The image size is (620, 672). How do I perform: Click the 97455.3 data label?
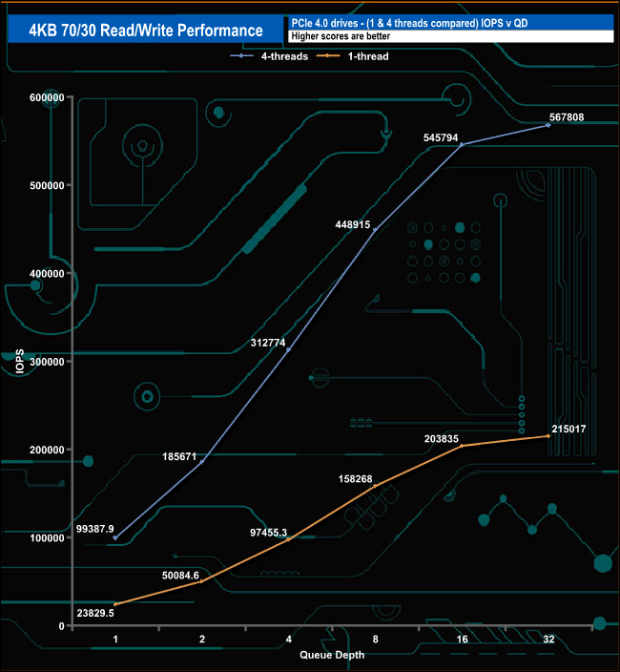point(268,533)
